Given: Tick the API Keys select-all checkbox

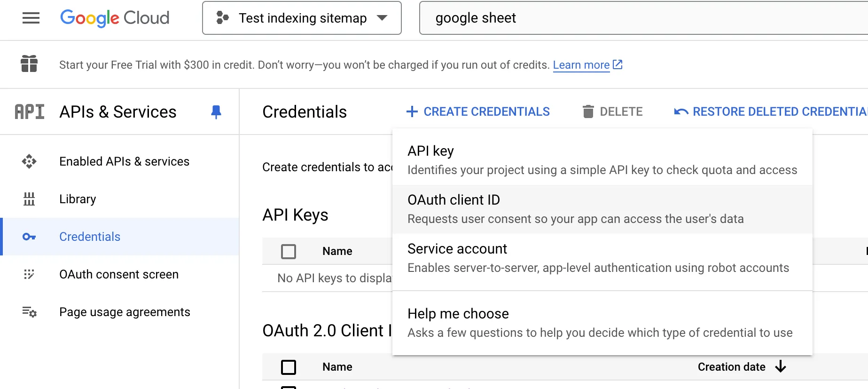Looking at the screenshot, I should [x=289, y=251].
